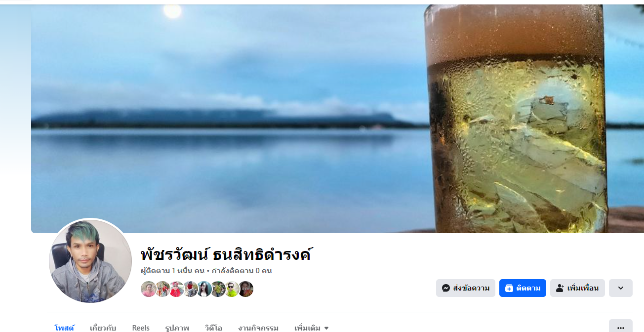Open the third follower avatar in red

click(177, 289)
